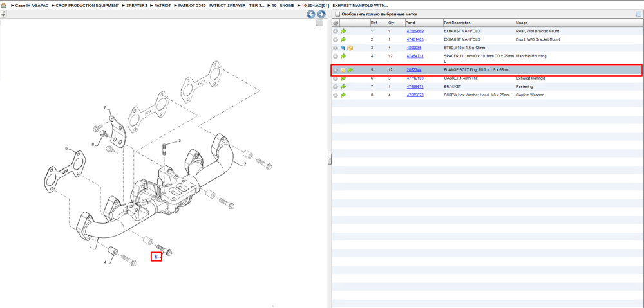Click green arrow icon in Ref 1 row
This screenshot has height=308, width=644.
click(x=343, y=31)
